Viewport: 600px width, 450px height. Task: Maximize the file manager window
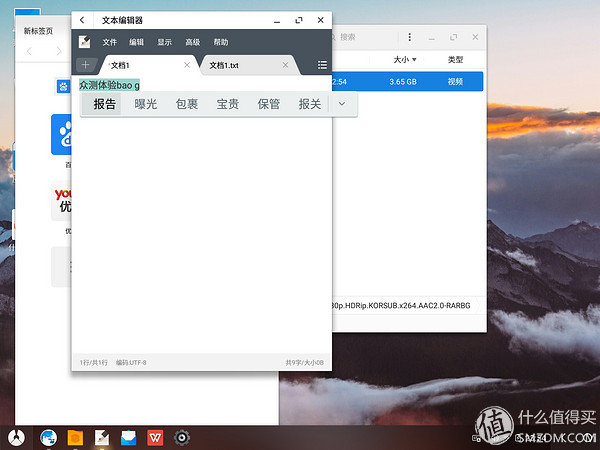point(453,37)
